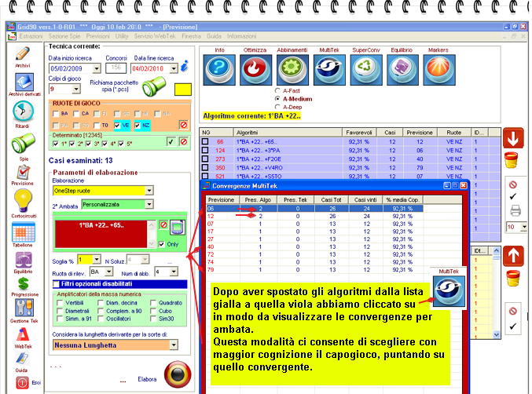Open the Soglia % dropdown
The height and width of the screenshot is (394, 532).
(x=97, y=260)
